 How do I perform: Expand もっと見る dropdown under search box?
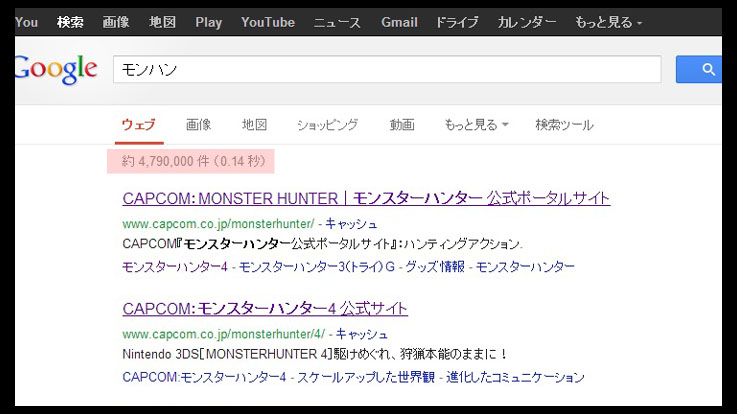[x=476, y=125]
